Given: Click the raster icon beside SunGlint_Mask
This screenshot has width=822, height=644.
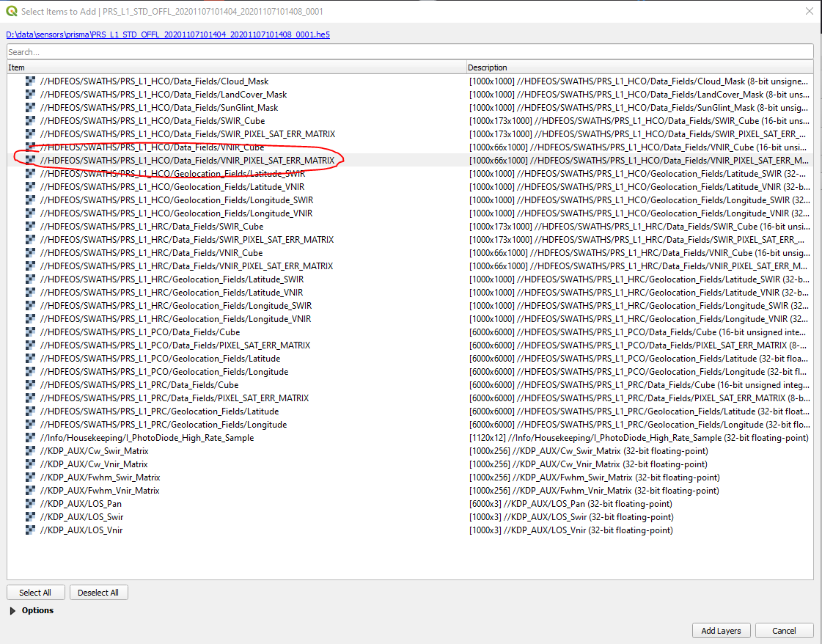Looking at the screenshot, I should 29,107.
